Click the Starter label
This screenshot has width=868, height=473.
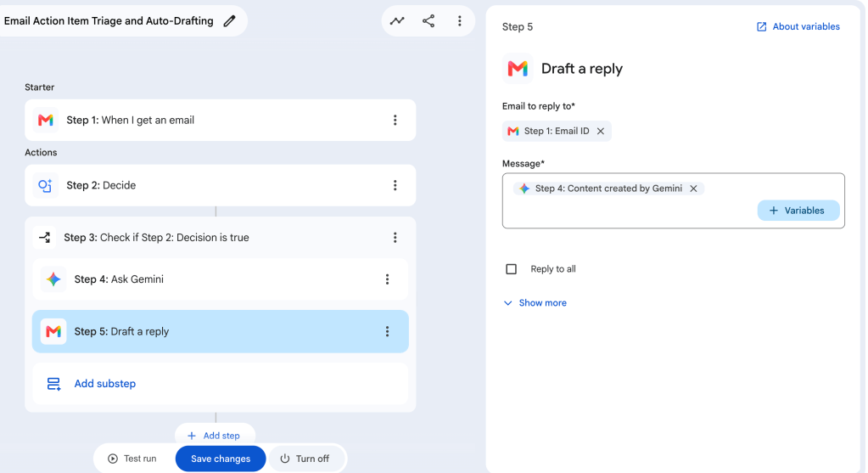tap(39, 87)
